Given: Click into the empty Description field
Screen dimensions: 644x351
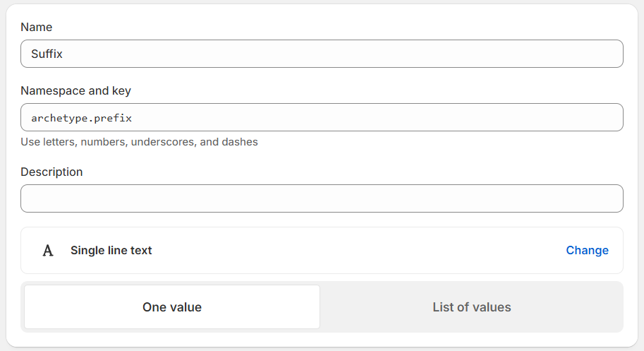Looking at the screenshot, I should pyautogui.click(x=322, y=198).
